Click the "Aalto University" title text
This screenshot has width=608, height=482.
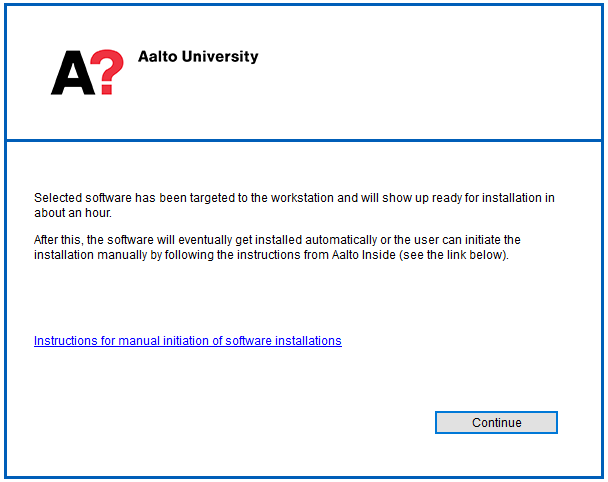tap(198, 57)
